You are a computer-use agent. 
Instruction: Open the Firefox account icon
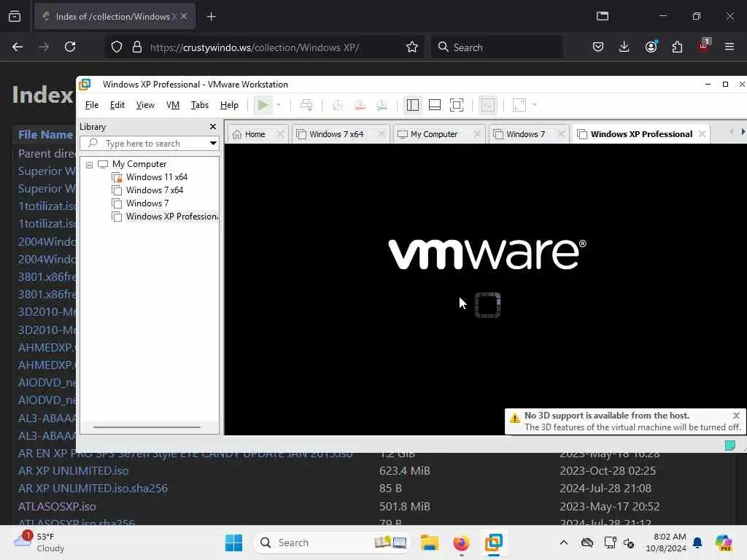tap(651, 47)
